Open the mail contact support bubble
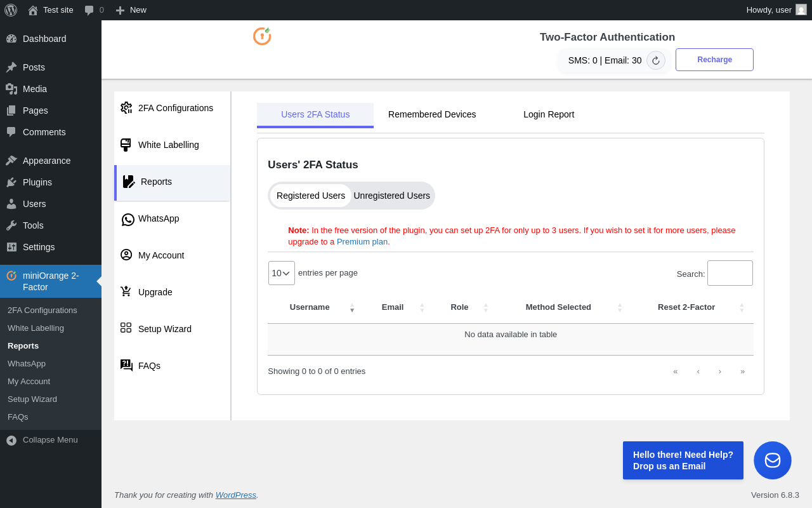 (x=772, y=460)
